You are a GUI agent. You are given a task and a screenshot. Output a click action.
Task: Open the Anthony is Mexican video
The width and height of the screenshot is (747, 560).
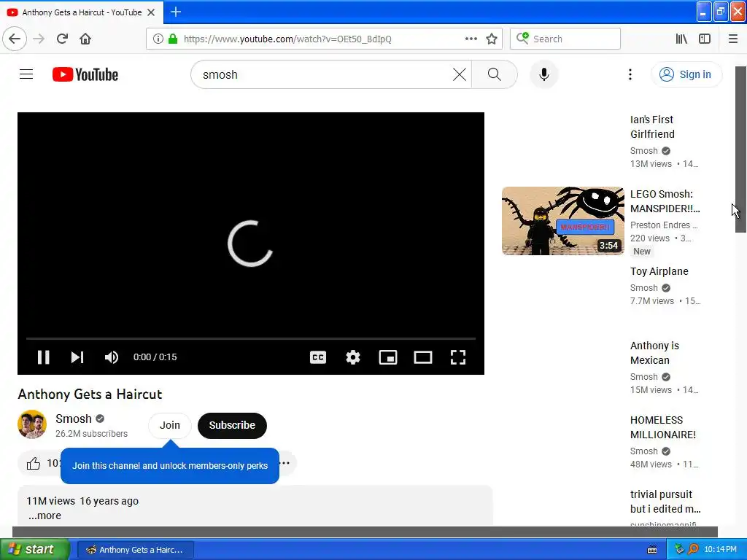654,353
